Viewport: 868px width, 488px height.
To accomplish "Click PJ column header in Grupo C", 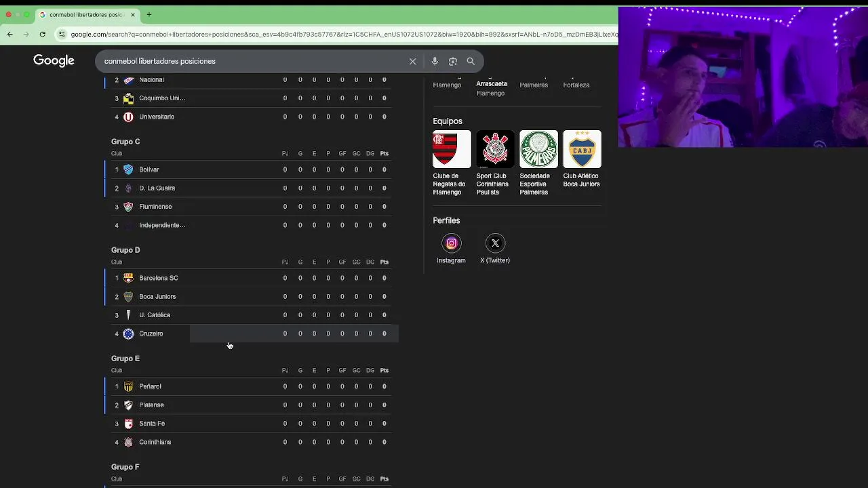I will click(285, 154).
